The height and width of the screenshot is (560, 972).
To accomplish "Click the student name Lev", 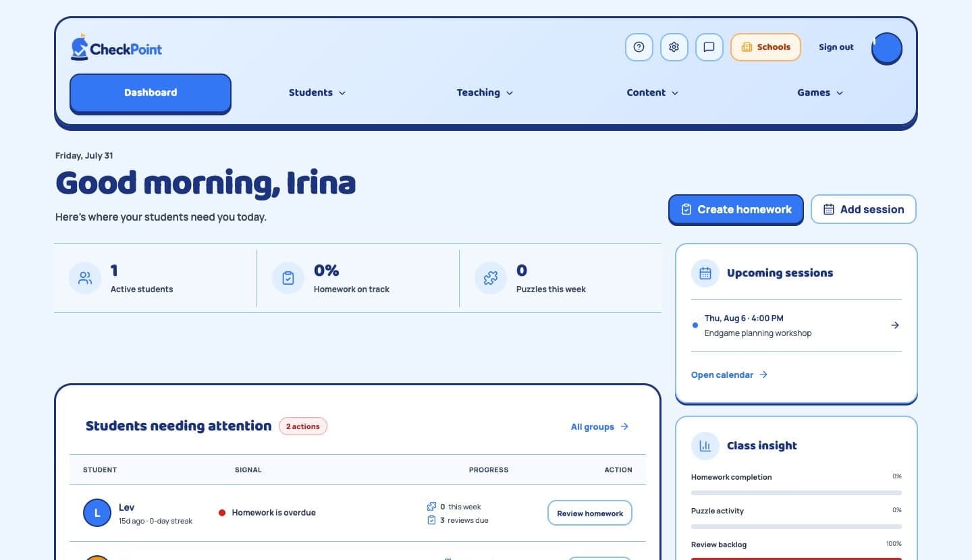I will pyautogui.click(x=126, y=507).
